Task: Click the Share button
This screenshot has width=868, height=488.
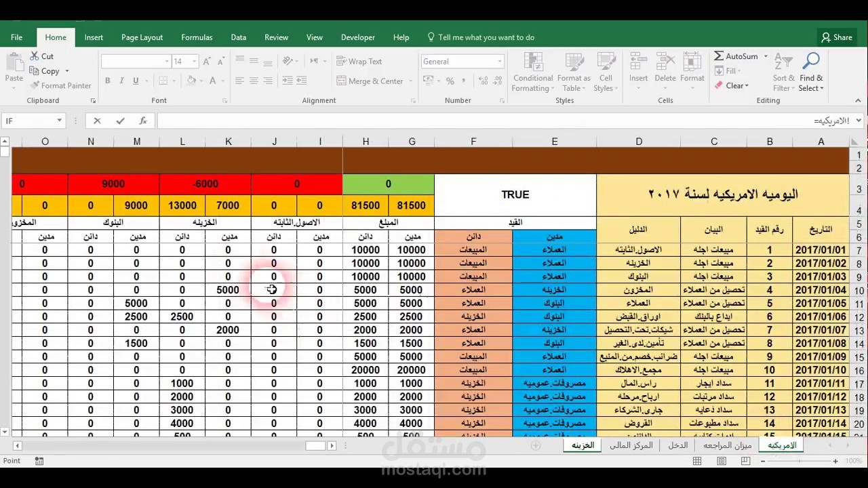Action: (837, 37)
